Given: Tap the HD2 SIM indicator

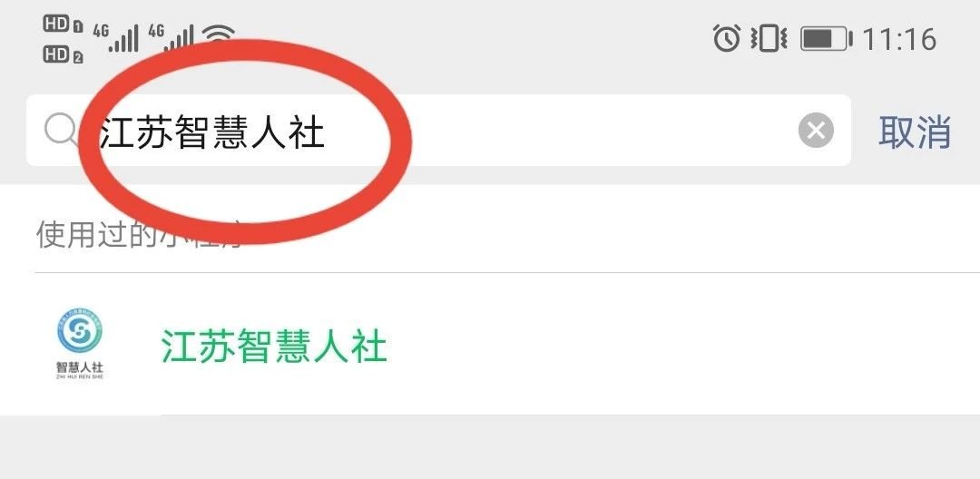Looking at the screenshot, I should tap(64, 55).
